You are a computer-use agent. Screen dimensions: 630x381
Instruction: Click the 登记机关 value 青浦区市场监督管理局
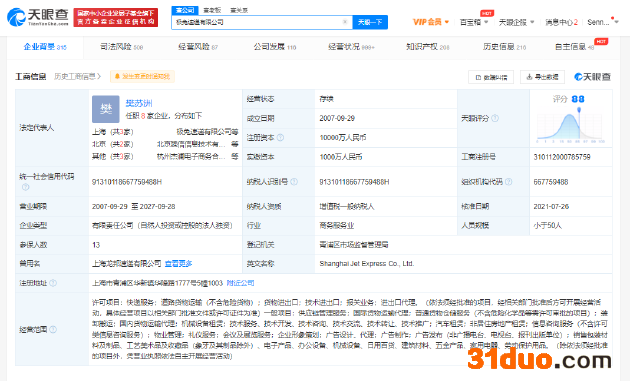[x=354, y=245]
